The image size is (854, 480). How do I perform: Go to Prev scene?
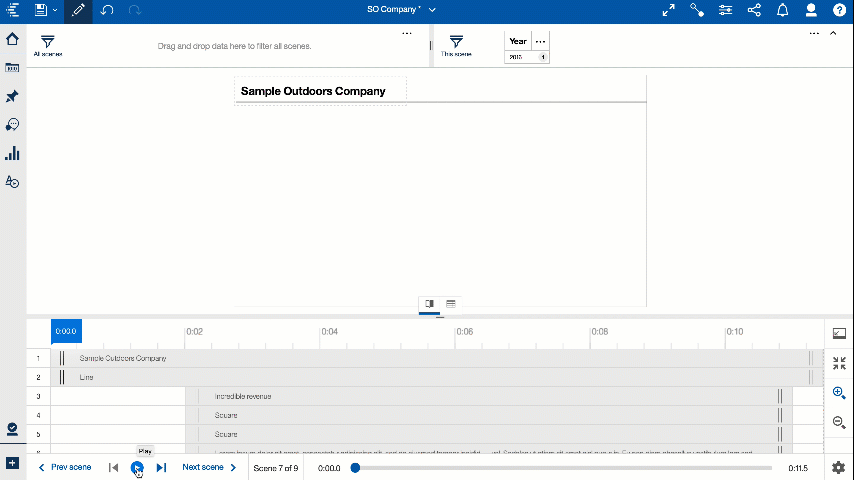(x=65, y=467)
